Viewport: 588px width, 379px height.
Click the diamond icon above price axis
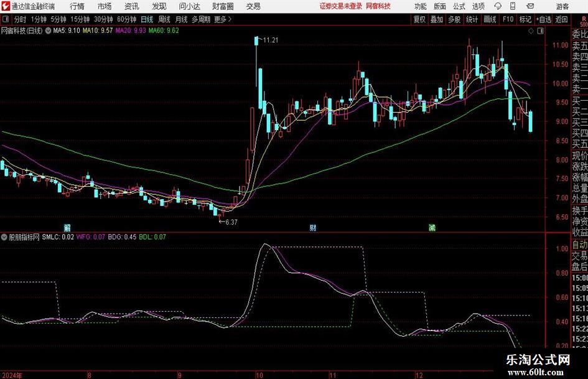(x=531, y=31)
